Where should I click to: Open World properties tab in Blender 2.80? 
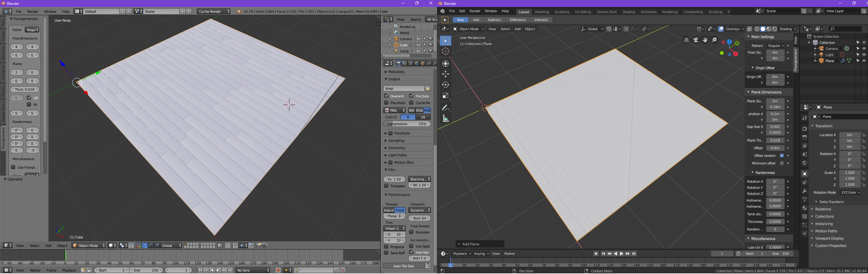point(804,163)
